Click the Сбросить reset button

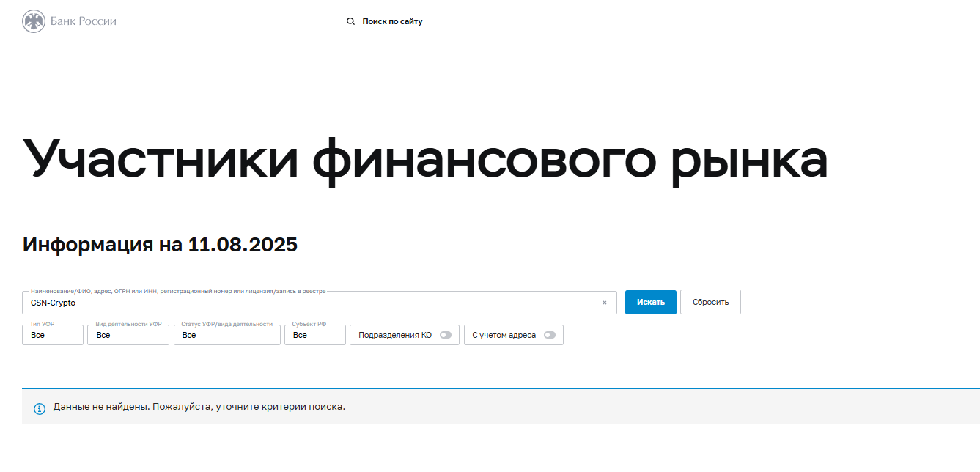[x=710, y=302]
